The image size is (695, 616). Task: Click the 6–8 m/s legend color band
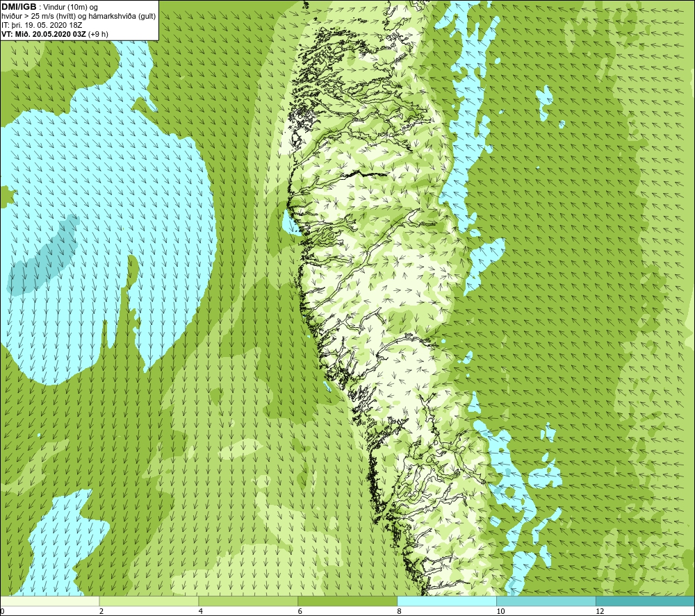click(x=347, y=601)
